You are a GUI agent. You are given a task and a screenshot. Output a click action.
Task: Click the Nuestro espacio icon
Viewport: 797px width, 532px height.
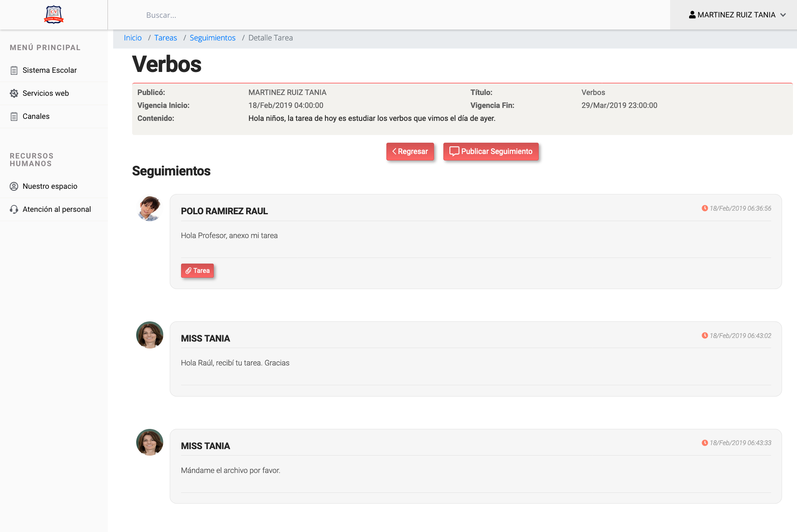(14, 186)
